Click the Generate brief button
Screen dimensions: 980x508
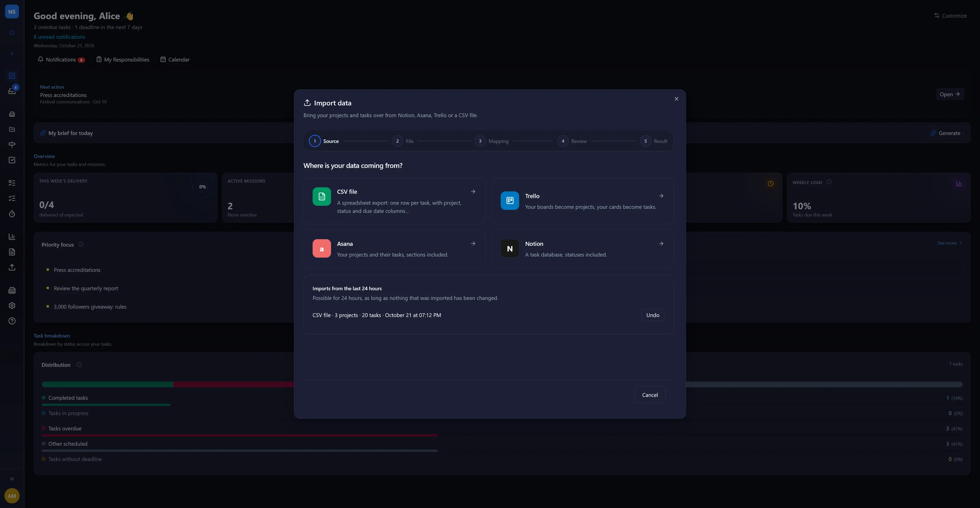coord(945,133)
